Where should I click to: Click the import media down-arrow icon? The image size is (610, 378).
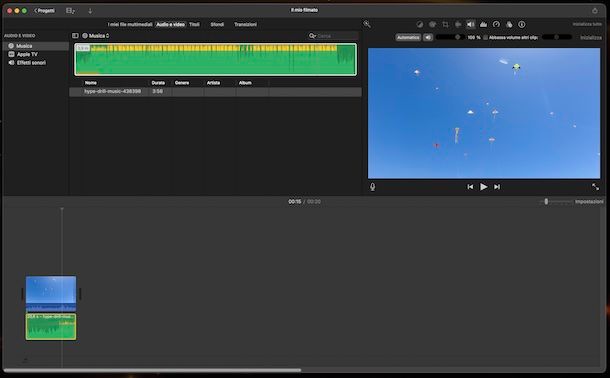(x=90, y=11)
